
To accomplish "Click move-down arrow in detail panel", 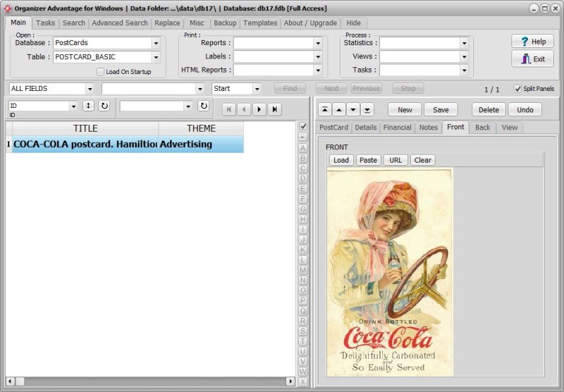I will point(353,110).
